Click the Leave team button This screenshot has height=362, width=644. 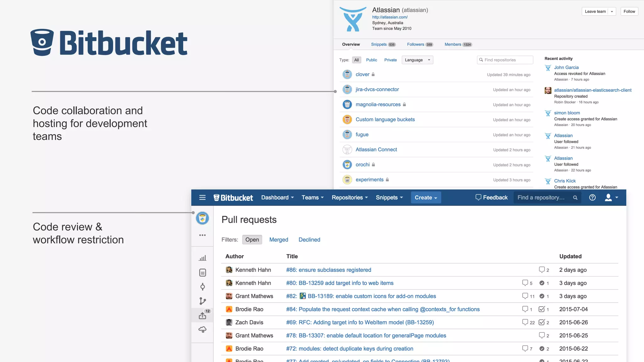point(595,12)
